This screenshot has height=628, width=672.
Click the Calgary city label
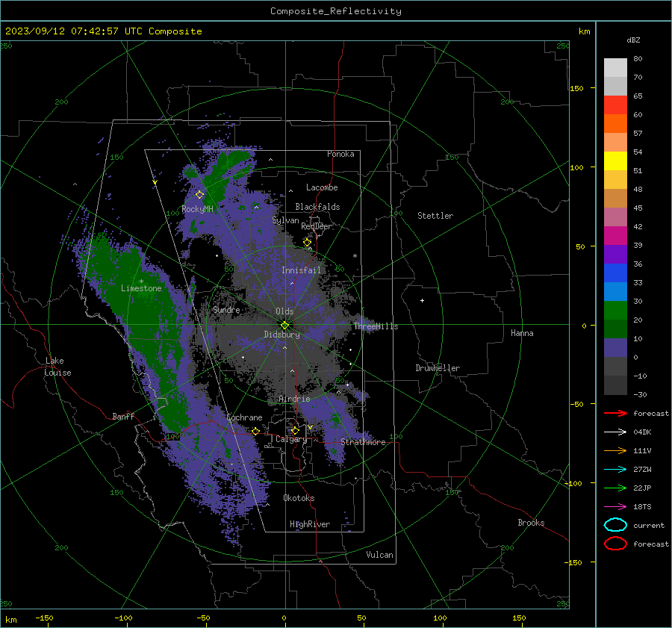click(291, 439)
